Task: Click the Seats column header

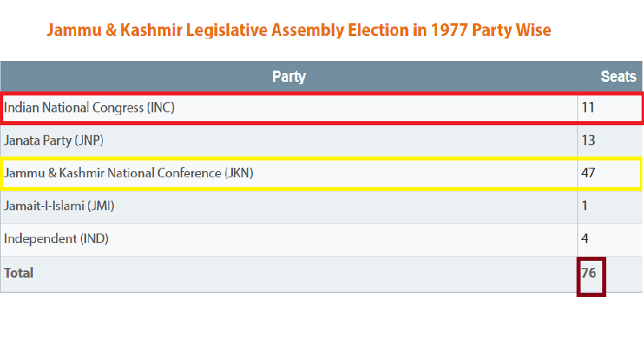Action: click(618, 76)
